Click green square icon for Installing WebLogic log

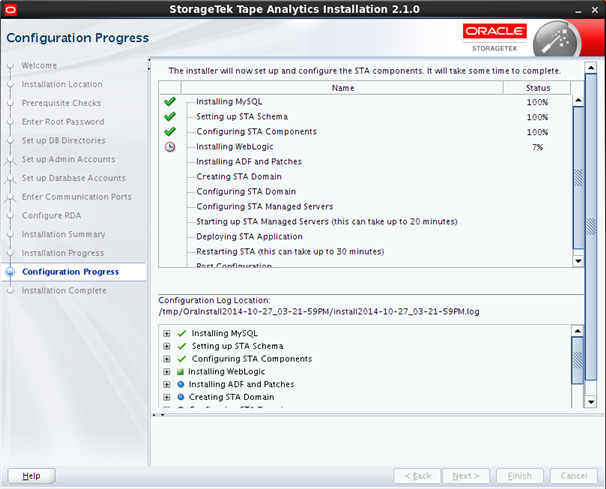180,371
